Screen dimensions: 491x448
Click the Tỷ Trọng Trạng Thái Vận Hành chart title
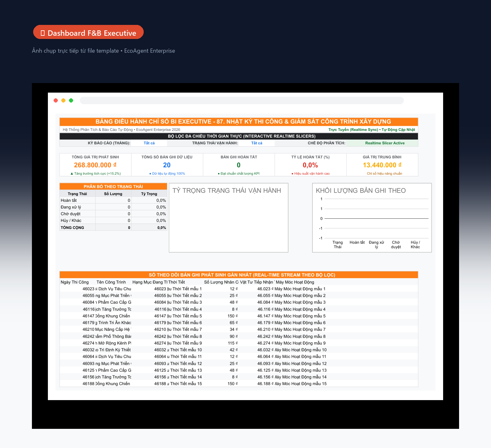point(227,191)
